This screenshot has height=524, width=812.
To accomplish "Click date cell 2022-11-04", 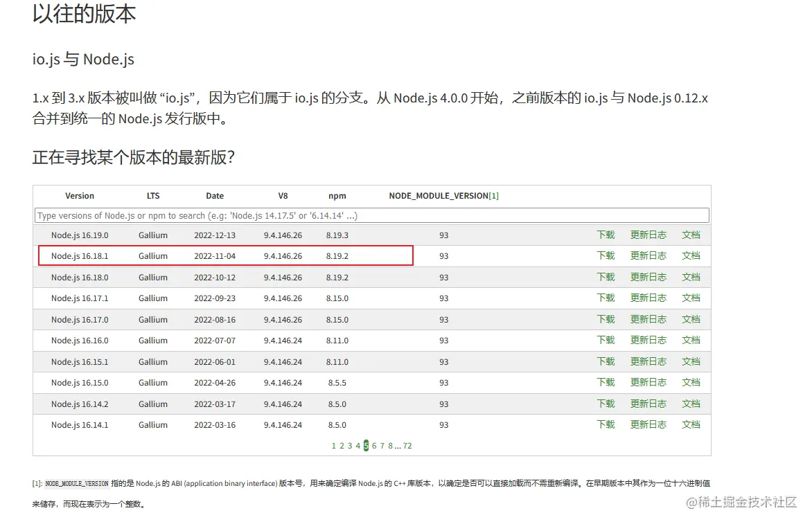I will [x=215, y=256].
